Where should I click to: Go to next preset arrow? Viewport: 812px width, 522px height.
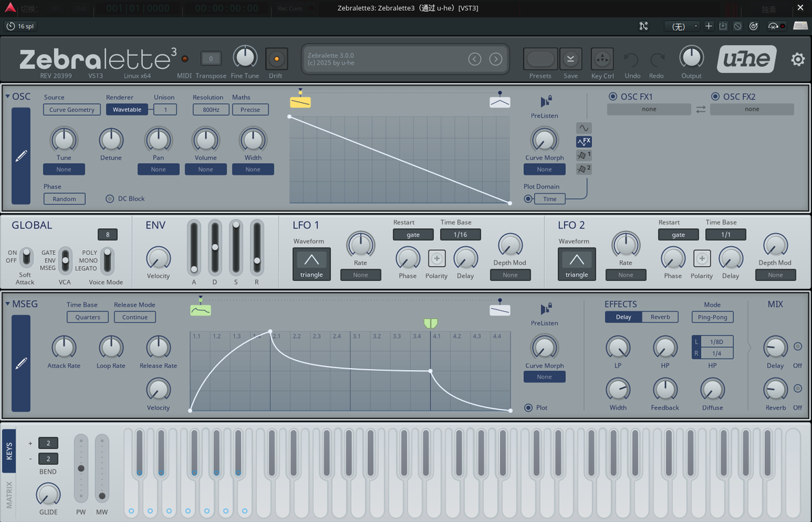click(x=496, y=59)
